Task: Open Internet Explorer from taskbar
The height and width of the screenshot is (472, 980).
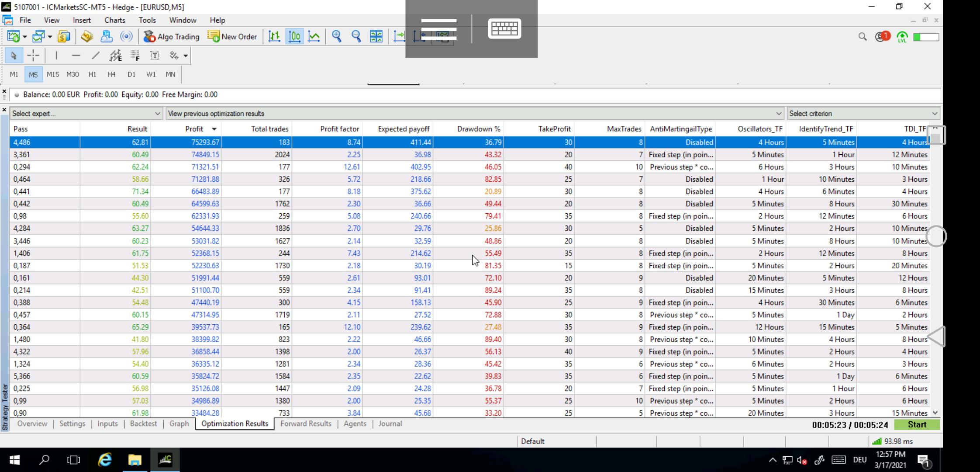Action: [104, 460]
